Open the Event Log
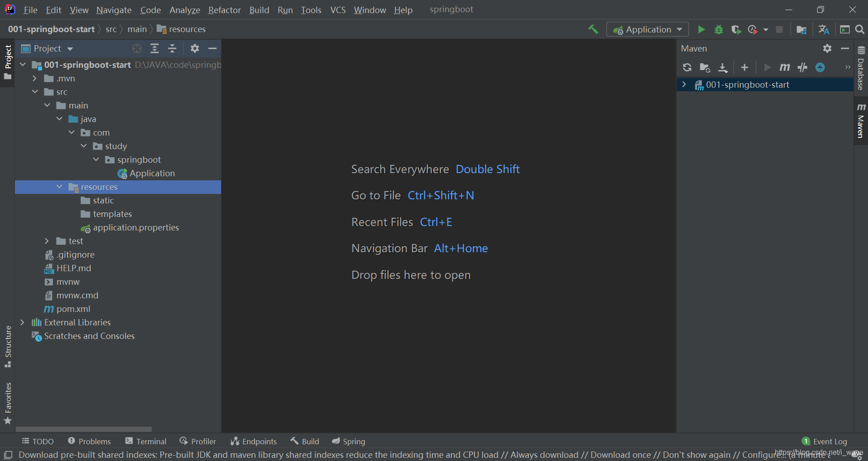The width and height of the screenshot is (868, 461). click(825, 442)
